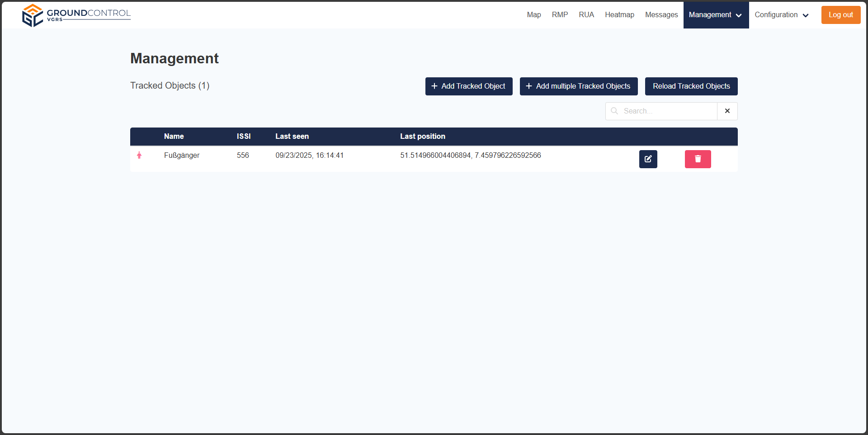Screen dimensions: 868x435
Task: Navigate to the RUA page
Action: click(x=586, y=15)
